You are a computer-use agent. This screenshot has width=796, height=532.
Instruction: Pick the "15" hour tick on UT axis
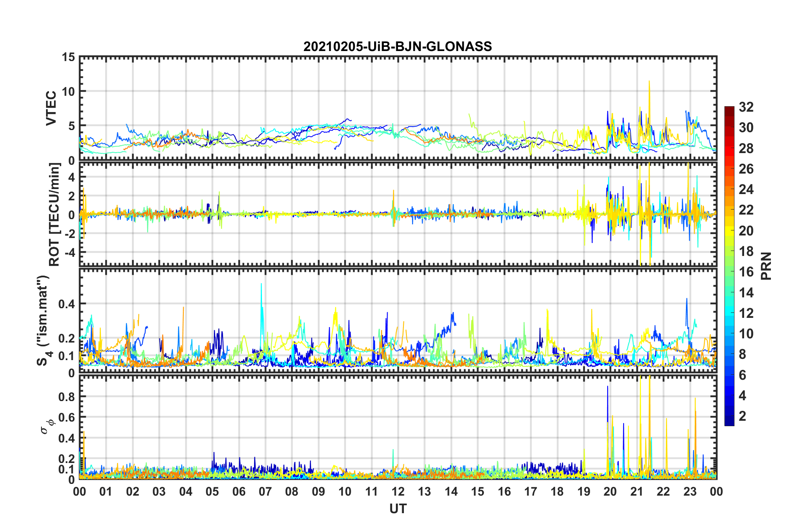click(x=478, y=491)
